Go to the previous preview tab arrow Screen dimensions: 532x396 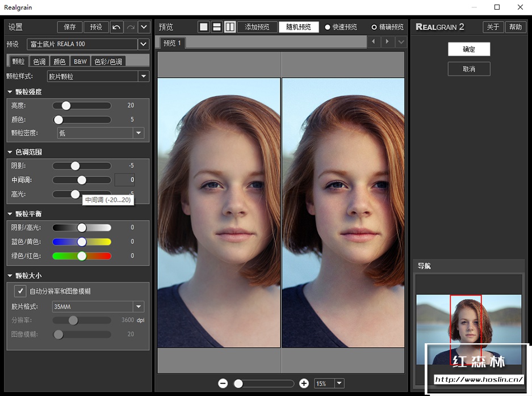tap(373, 42)
